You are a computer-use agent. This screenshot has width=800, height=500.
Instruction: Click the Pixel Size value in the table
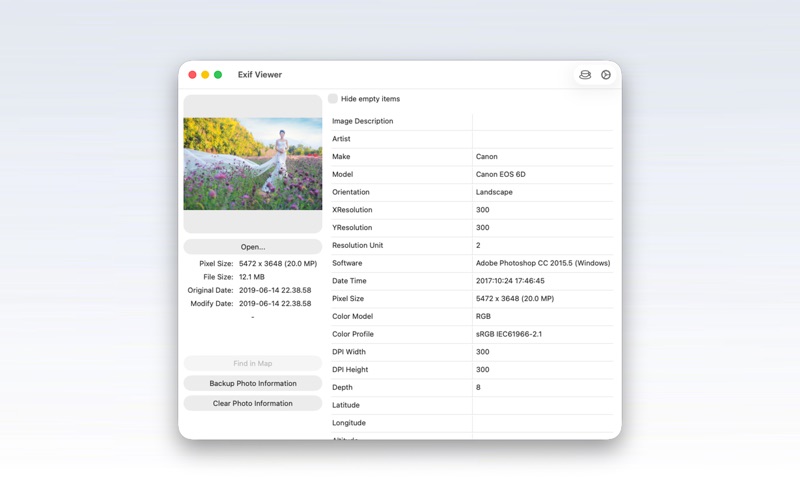tap(515, 299)
